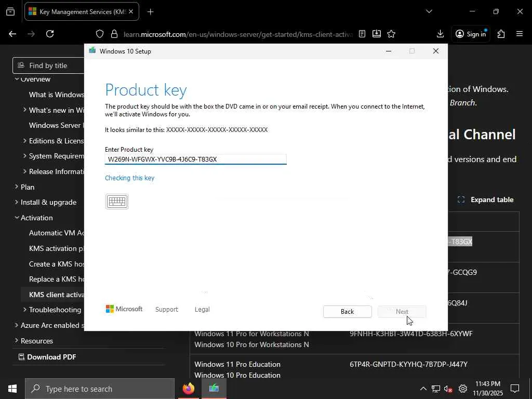
Task: Expand the Troubleshooting tree node
Action: coord(25,310)
